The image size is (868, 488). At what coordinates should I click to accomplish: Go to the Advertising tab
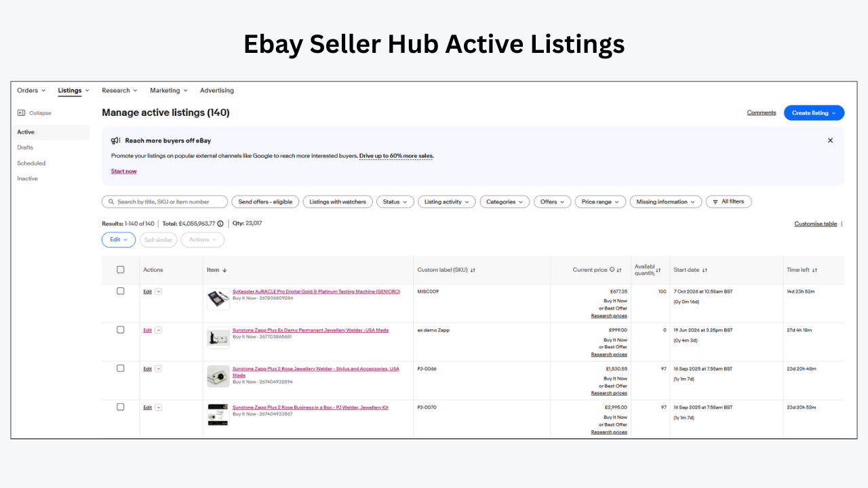click(217, 90)
